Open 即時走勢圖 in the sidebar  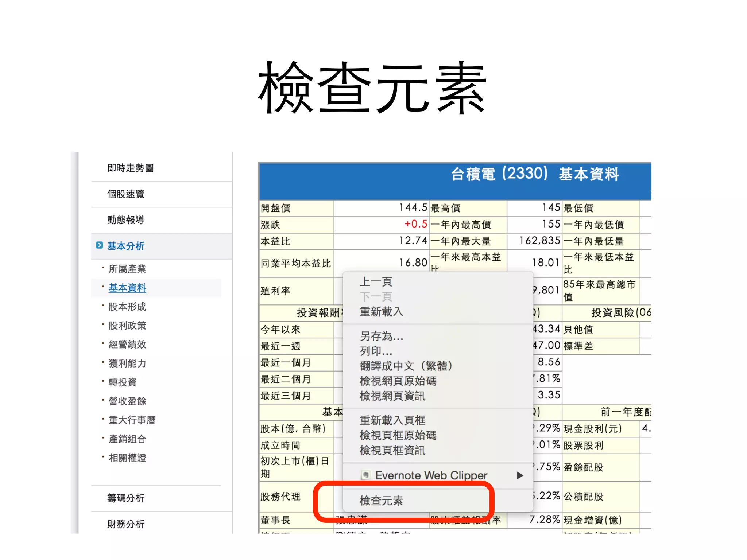click(x=130, y=168)
